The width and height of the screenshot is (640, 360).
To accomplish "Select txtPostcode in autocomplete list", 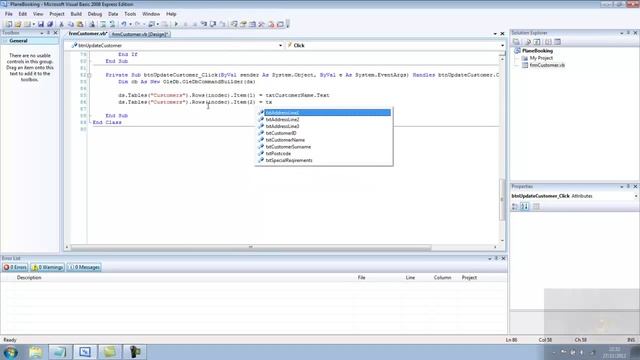I will pos(278,154).
